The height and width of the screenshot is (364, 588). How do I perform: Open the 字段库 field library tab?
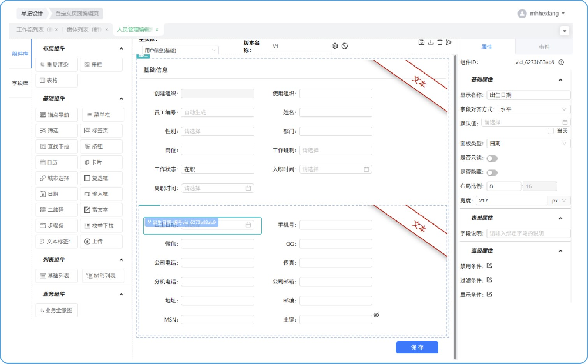click(20, 83)
